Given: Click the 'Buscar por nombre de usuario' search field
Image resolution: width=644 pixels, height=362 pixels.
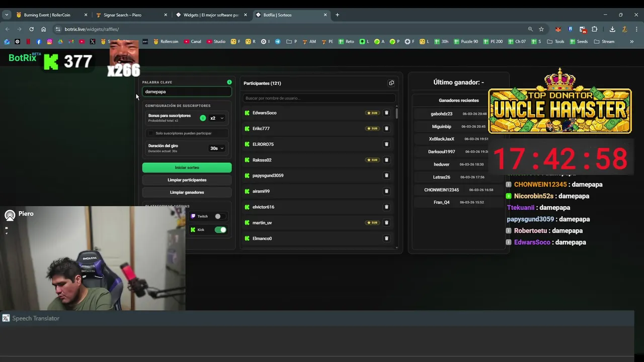Looking at the screenshot, I should pyautogui.click(x=319, y=98).
